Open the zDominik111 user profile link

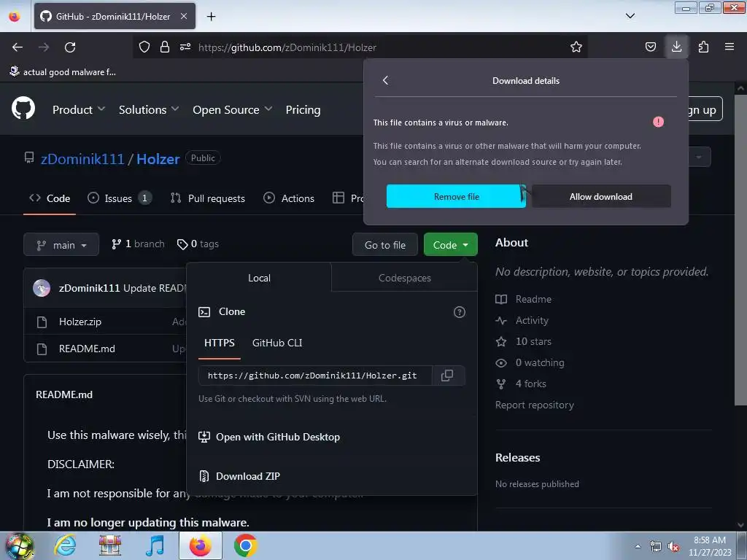point(82,158)
